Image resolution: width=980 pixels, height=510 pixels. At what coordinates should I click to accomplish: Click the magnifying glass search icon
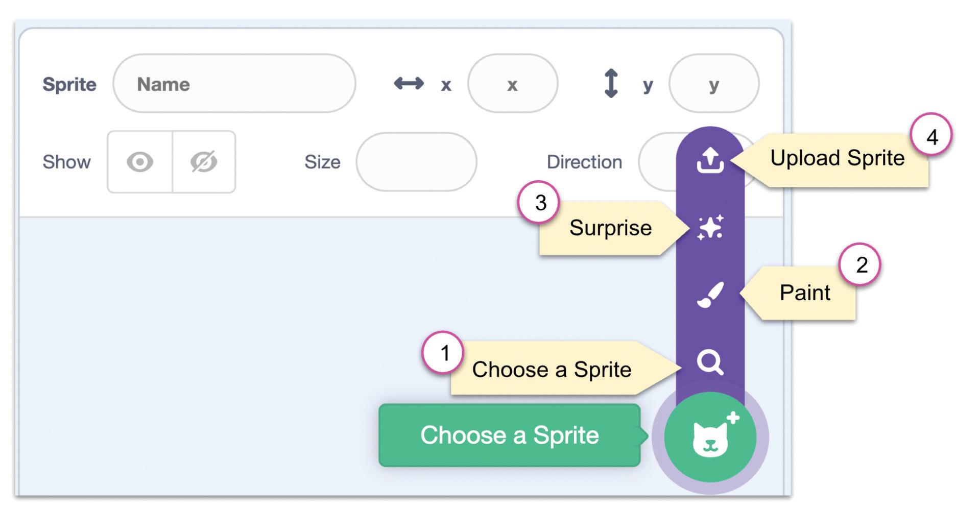710,362
